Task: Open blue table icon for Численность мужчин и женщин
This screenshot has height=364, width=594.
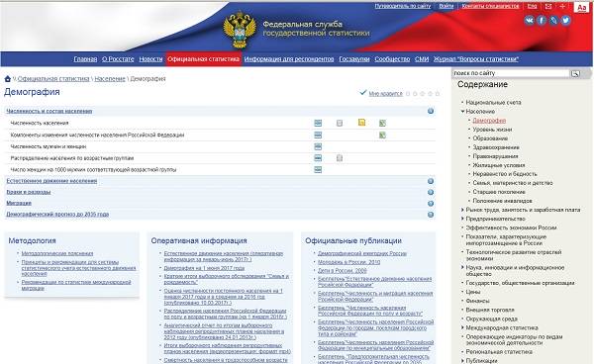Action: [x=318, y=146]
